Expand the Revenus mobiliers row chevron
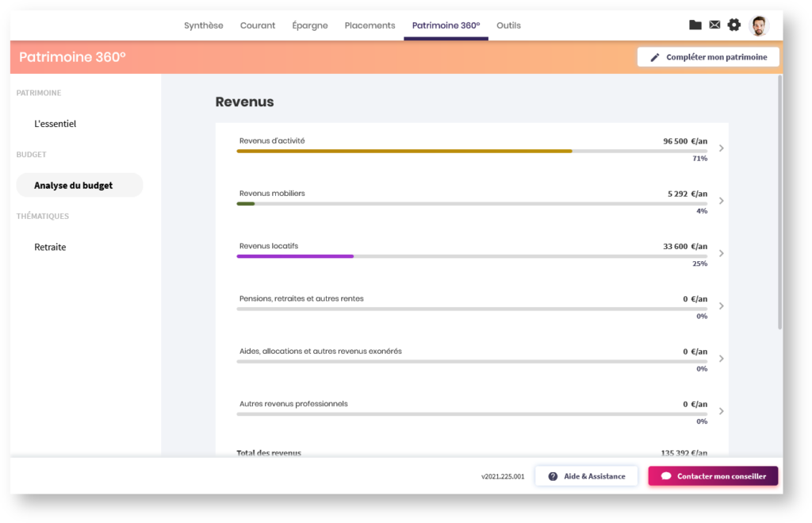 tap(721, 201)
